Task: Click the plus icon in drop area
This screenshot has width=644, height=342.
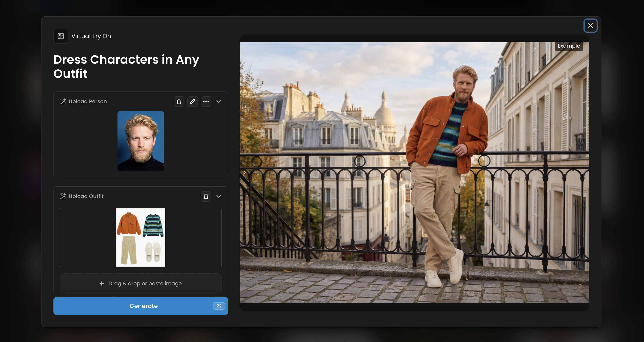Action: click(102, 283)
